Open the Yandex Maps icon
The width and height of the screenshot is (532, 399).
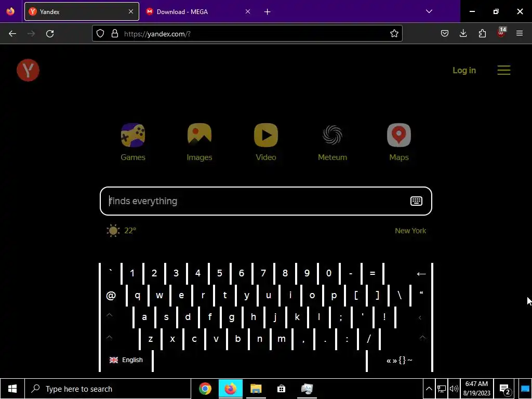399,135
